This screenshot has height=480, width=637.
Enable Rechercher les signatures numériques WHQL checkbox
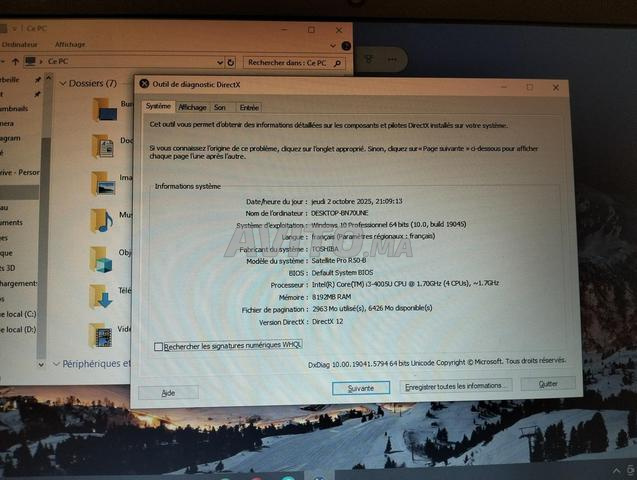(159, 347)
